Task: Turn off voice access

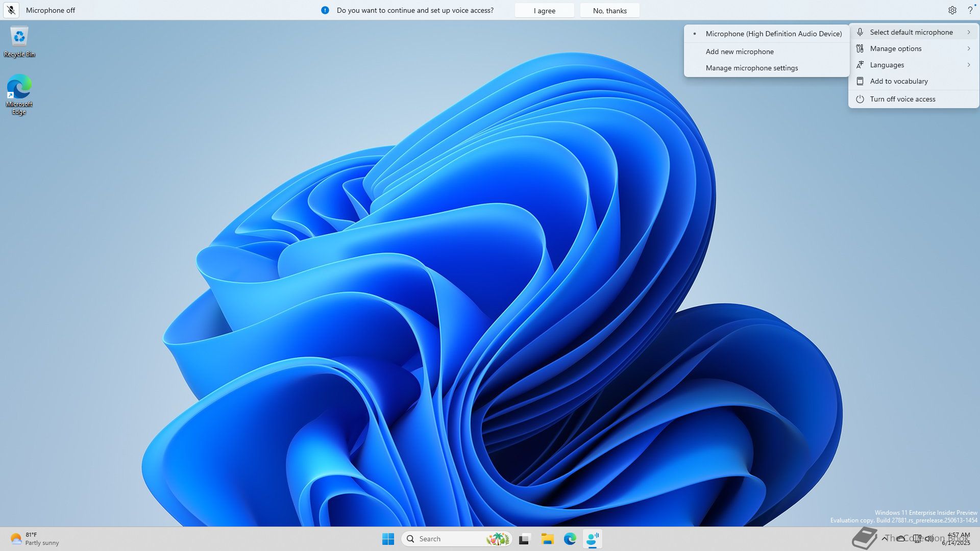Action: 902,99
